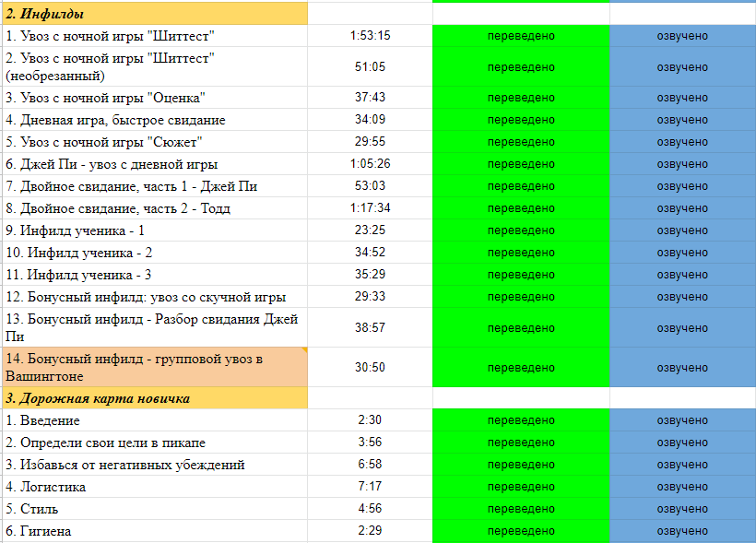
Task: Click the duration cell with 1:17:34
Action: (x=370, y=208)
